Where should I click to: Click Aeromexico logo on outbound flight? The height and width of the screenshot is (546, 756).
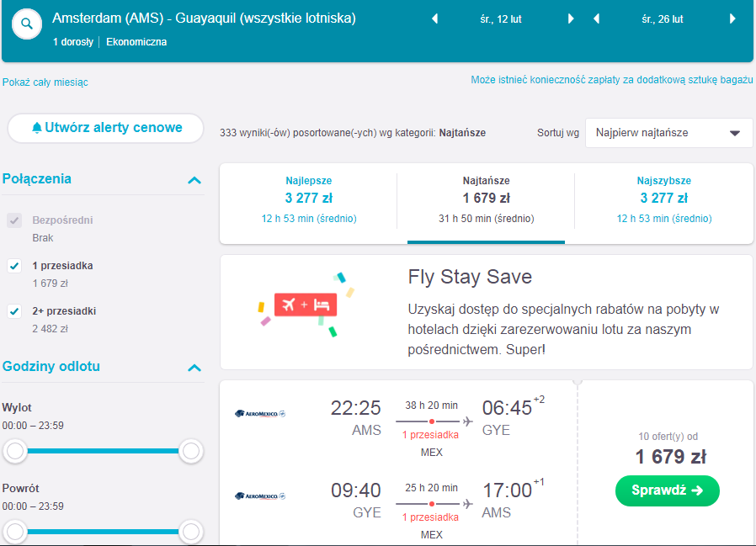[x=260, y=413]
